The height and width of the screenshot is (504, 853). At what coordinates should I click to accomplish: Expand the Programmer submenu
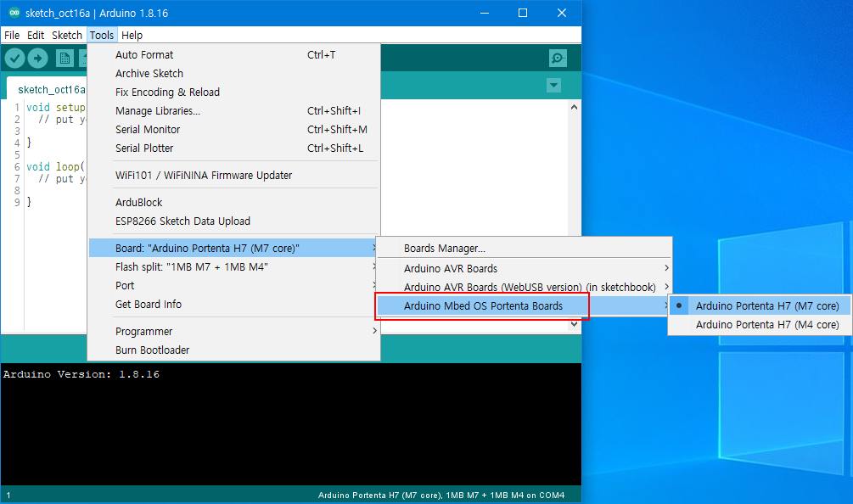coord(234,332)
